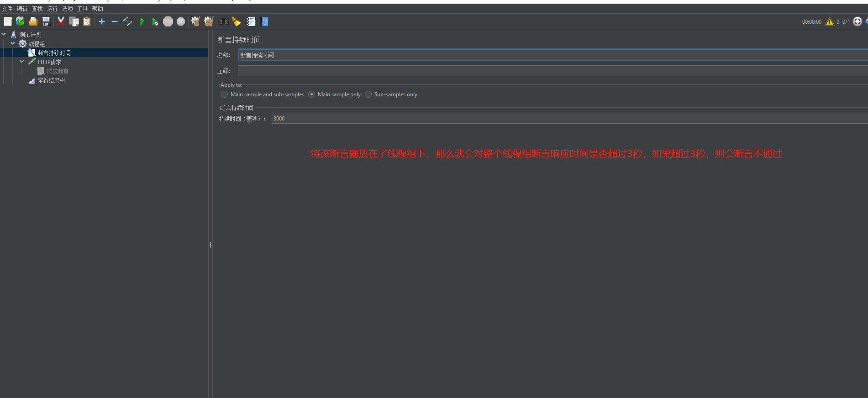This screenshot has width=868, height=398.
Task: Click the remote engines round icon
Action: [x=857, y=21]
